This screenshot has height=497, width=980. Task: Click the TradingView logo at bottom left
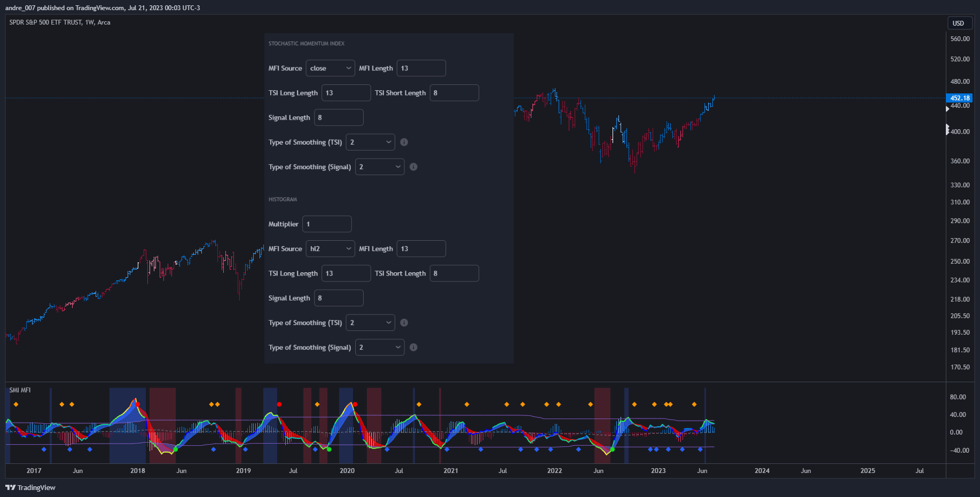[x=30, y=487]
